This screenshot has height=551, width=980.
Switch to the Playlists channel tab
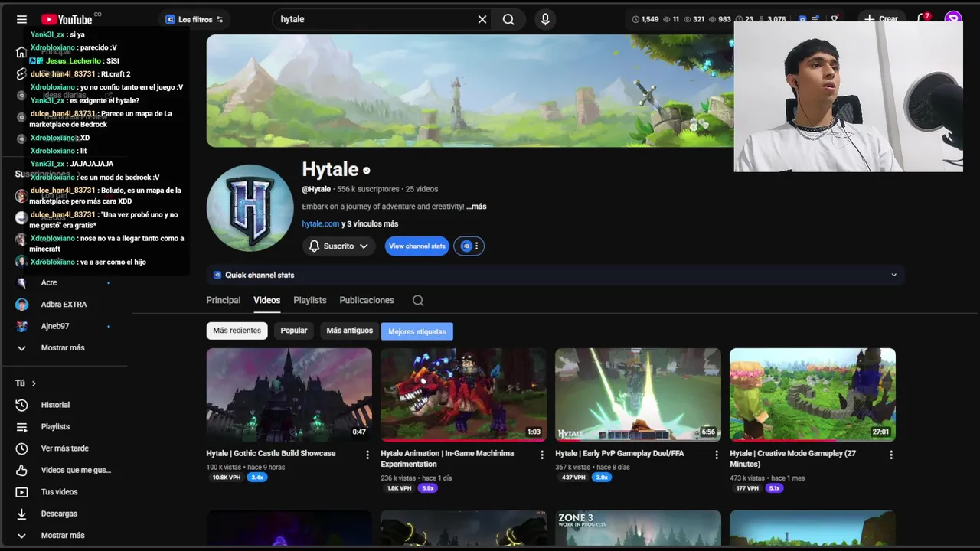(309, 300)
